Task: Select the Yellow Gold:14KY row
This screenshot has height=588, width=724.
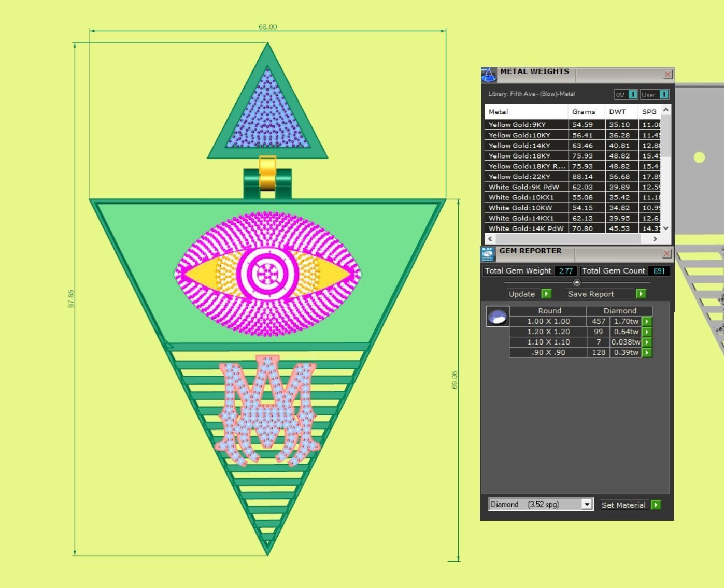Action: [573, 146]
